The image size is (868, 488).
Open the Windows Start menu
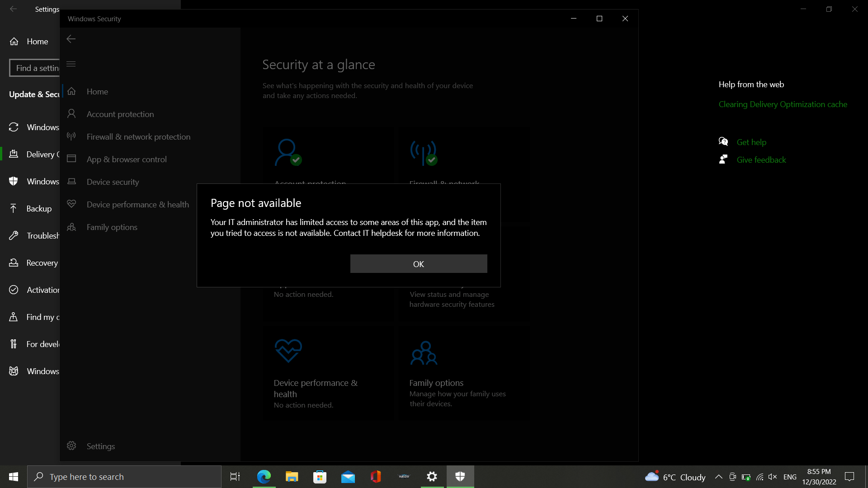click(14, 477)
